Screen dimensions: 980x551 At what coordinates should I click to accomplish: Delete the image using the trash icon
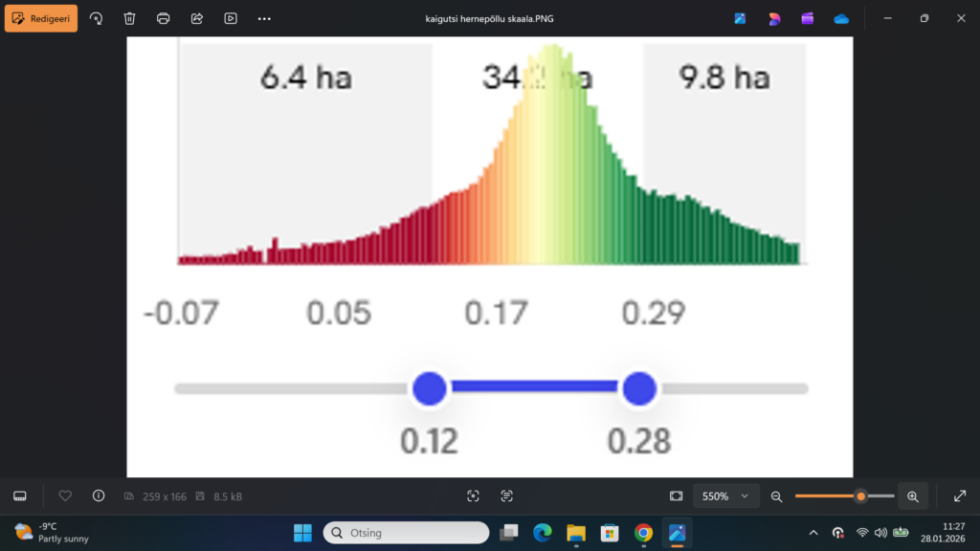click(x=130, y=18)
